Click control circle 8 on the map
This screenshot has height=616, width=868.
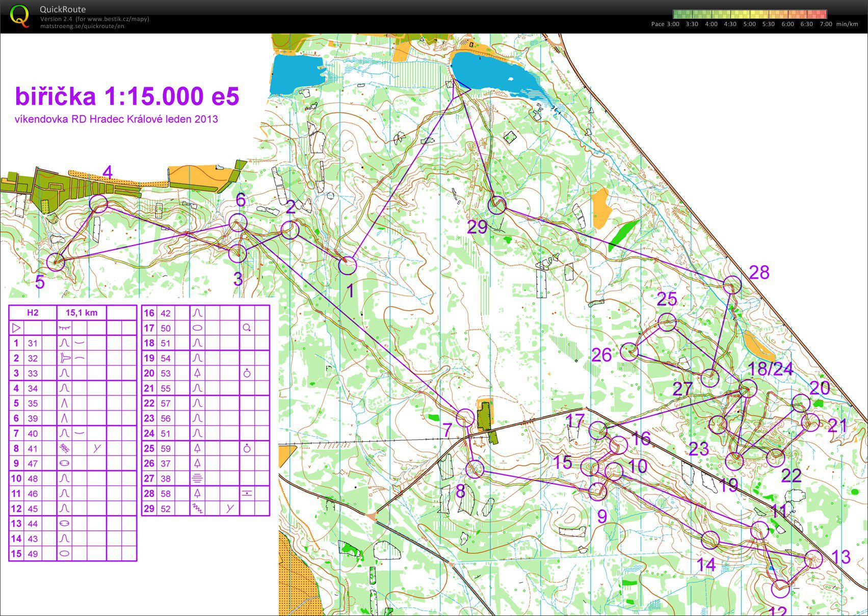pos(475,469)
